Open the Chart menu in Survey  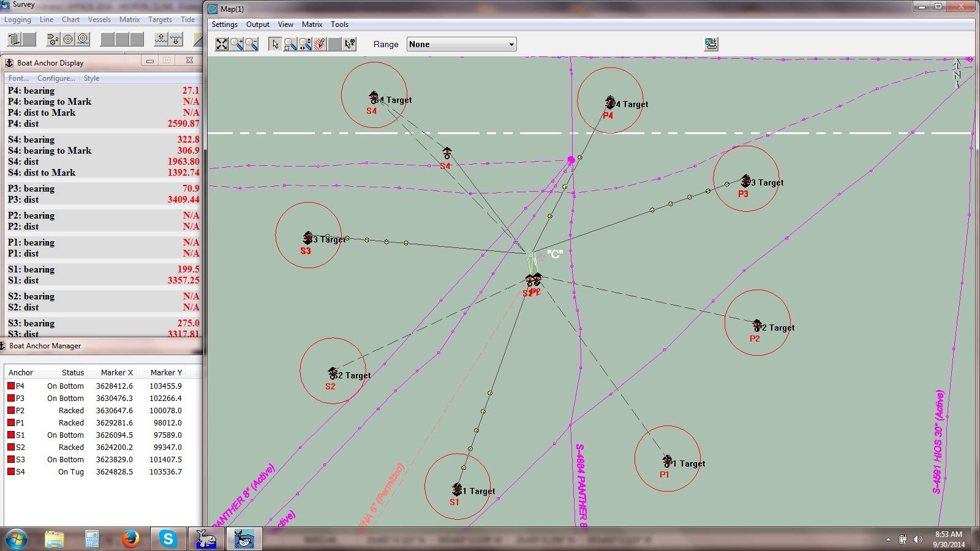point(70,20)
